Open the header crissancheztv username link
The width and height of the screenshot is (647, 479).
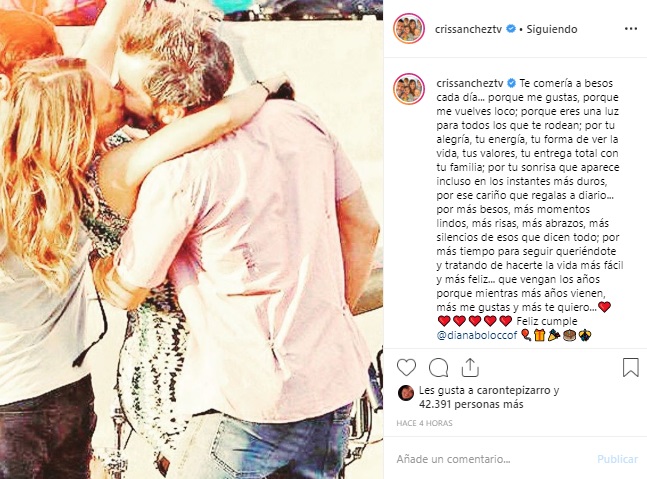tap(468, 29)
